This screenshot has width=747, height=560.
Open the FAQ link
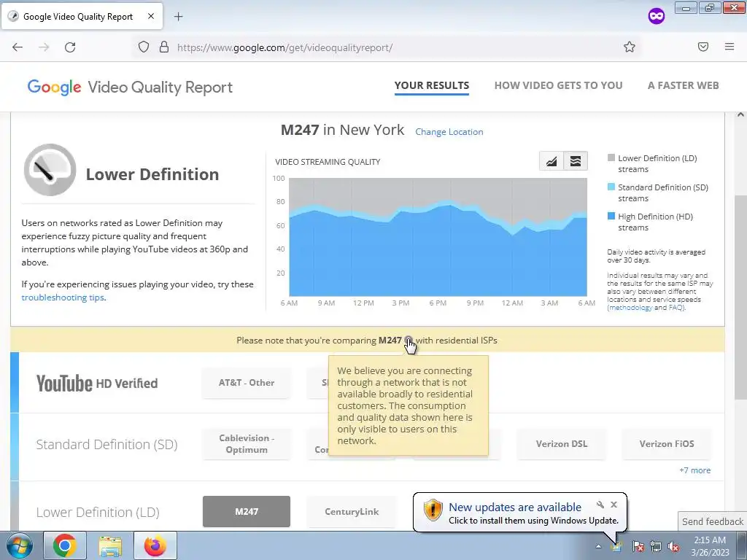click(676, 308)
